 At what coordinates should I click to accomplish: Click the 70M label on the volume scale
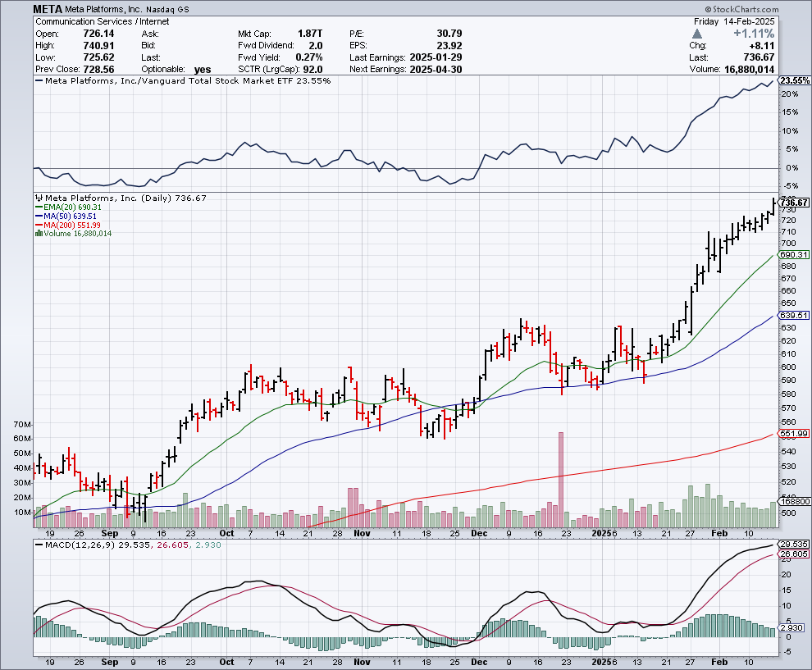(x=22, y=425)
